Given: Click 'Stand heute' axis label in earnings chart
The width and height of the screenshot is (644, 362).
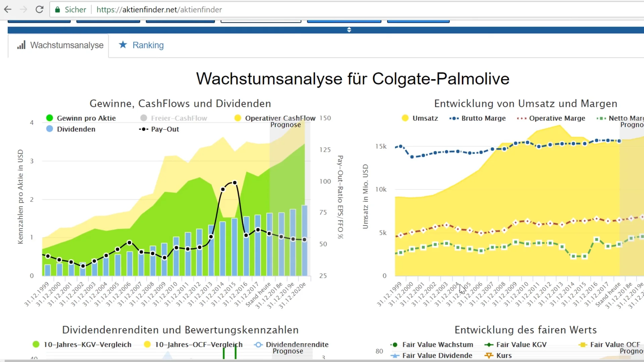Looking at the screenshot, I should 258,295.
